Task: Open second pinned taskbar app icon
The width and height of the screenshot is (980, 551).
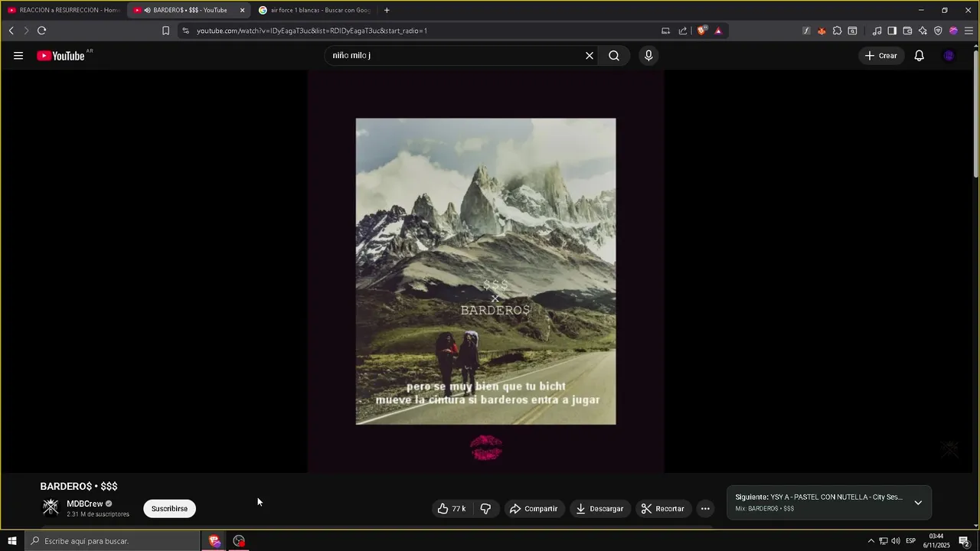Action: click(x=239, y=541)
